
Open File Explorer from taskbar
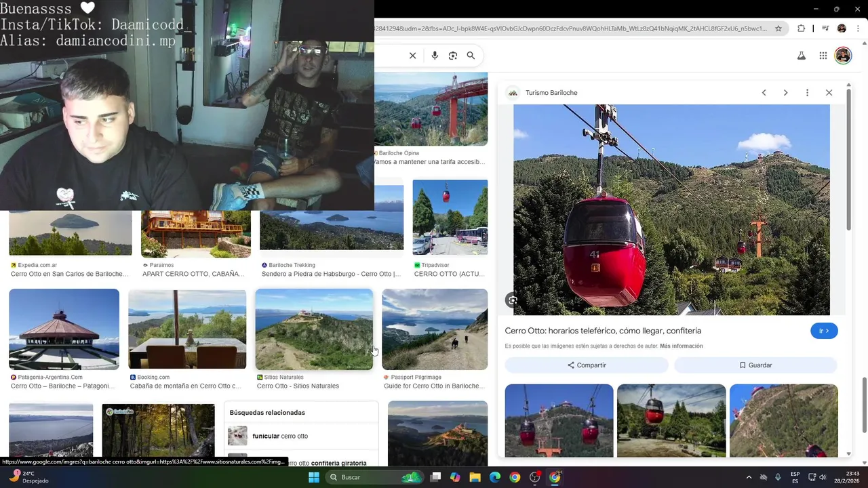(475, 477)
